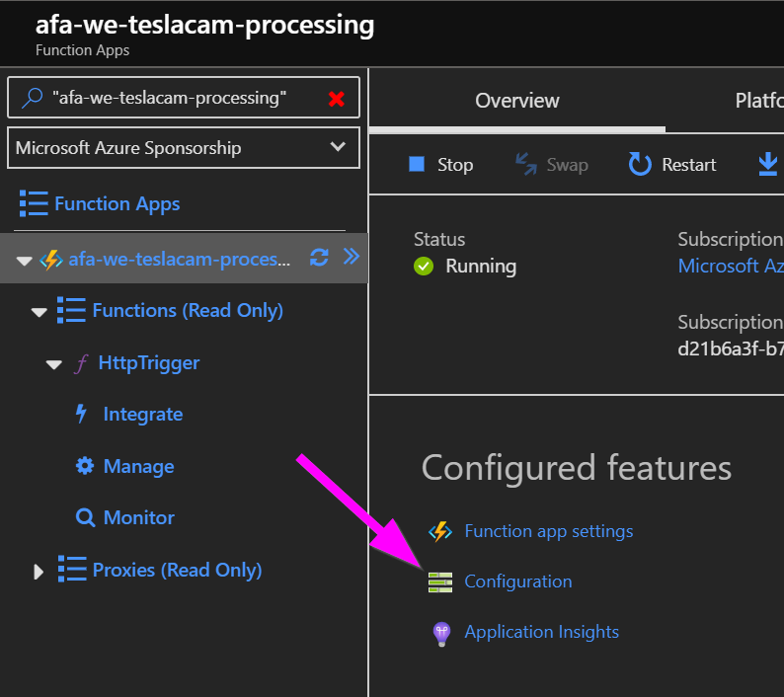Open Application Insights link
Screen dimensions: 784x697
pos(541,632)
